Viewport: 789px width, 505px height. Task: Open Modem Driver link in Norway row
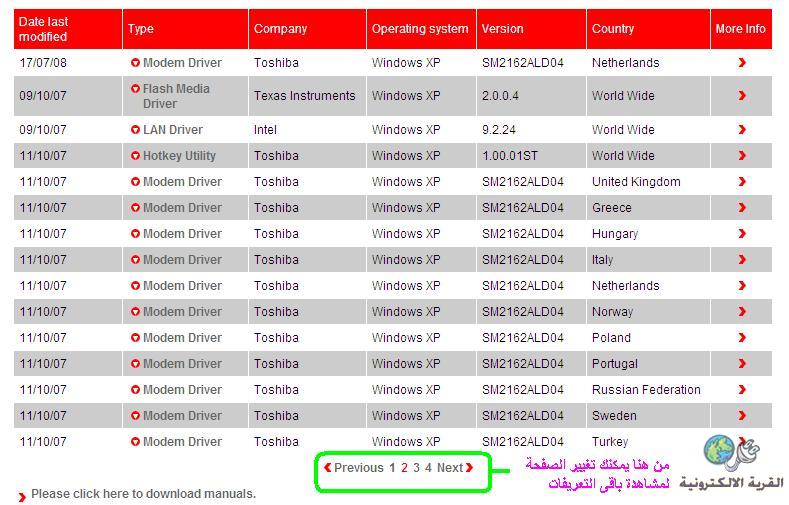(x=182, y=312)
